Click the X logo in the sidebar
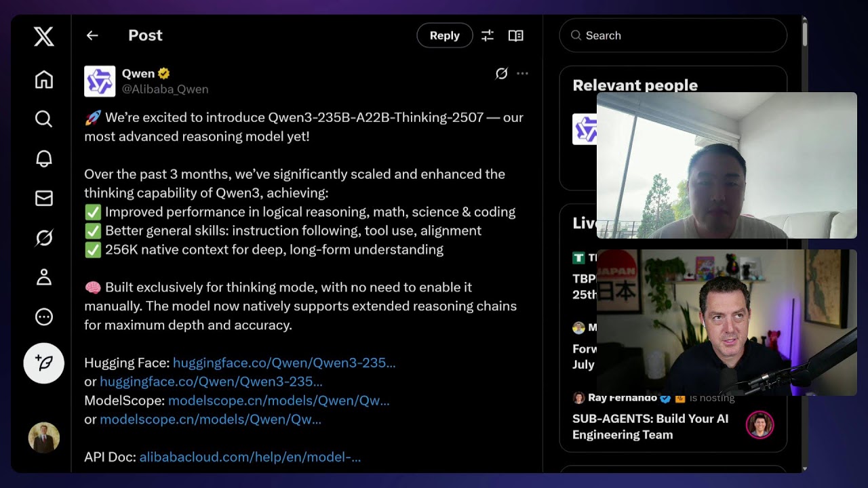Viewport: 868px width, 488px height. [44, 36]
